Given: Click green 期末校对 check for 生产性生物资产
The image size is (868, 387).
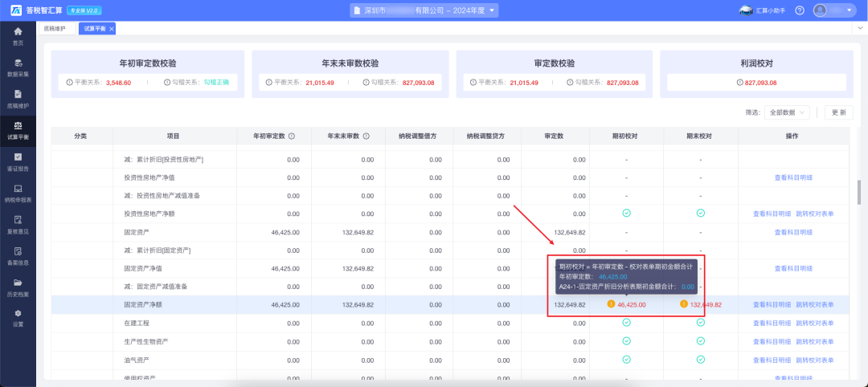Looking at the screenshot, I should pyautogui.click(x=700, y=341).
